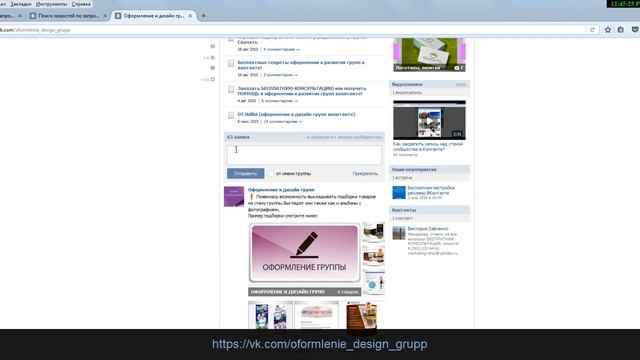Open the first product tile below collection bar
Screen dimensions: 640x360
point(270,315)
